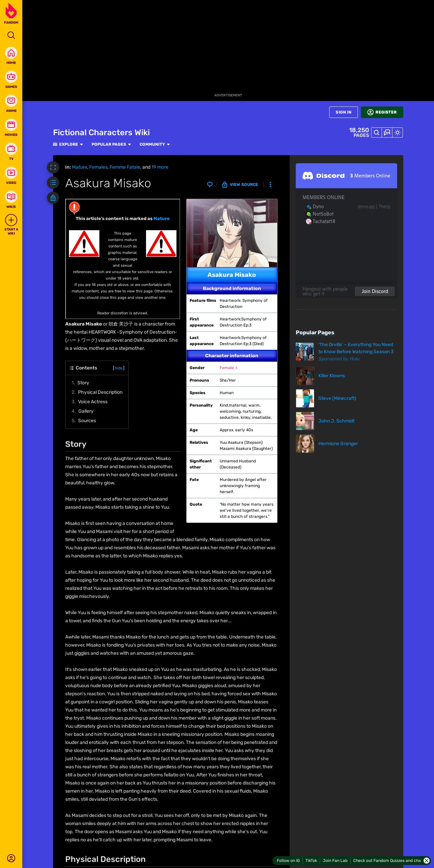
Task: Open the table of contents icon beside the title
Action: pyautogui.click(x=53, y=183)
